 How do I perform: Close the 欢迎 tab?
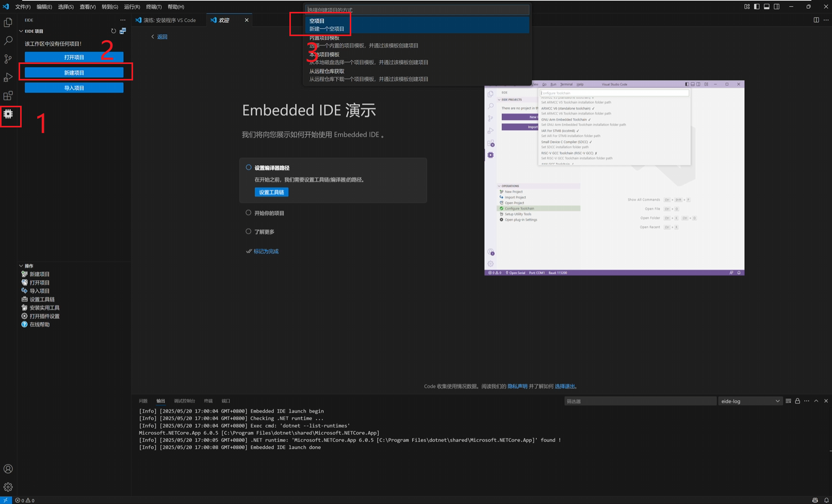[247, 20]
